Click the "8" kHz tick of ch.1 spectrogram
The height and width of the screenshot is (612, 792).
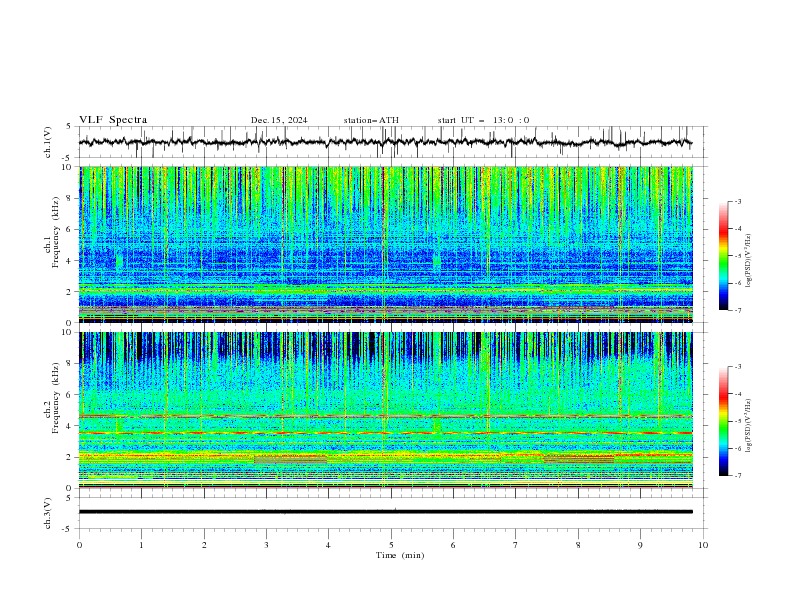70,198
